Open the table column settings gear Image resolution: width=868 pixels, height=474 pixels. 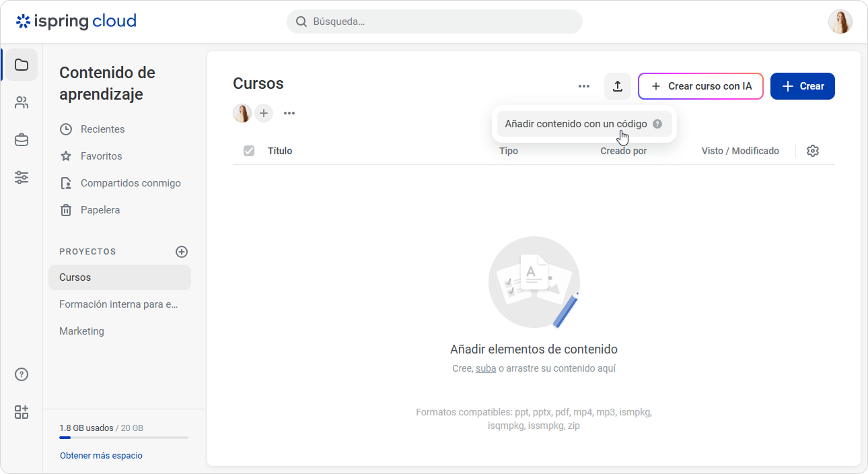(x=813, y=151)
